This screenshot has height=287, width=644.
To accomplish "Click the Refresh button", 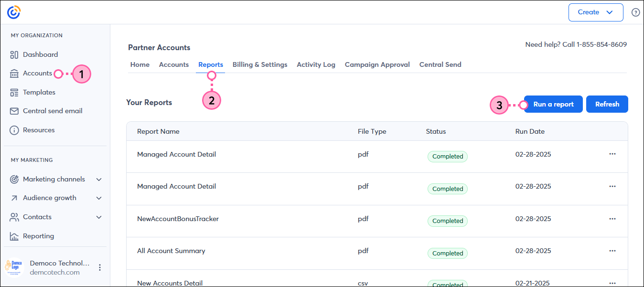I will coord(607,104).
